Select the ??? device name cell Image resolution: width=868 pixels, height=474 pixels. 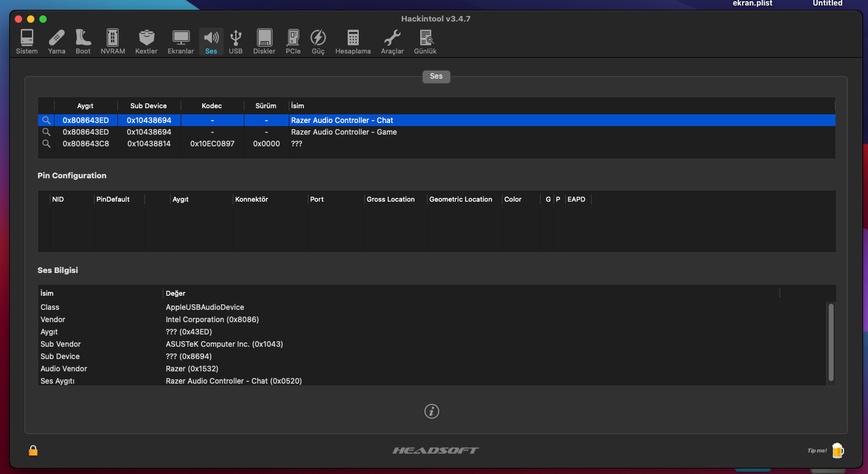[x=297, y=144]
